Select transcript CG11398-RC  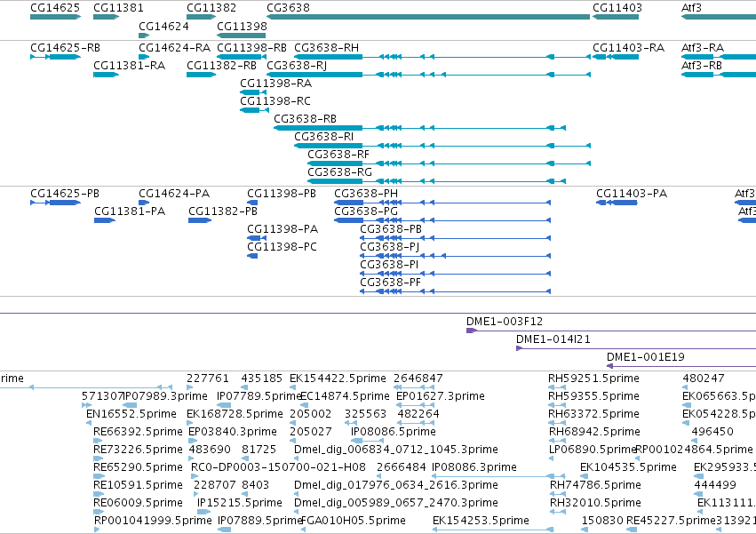click(x=275, y=101)
